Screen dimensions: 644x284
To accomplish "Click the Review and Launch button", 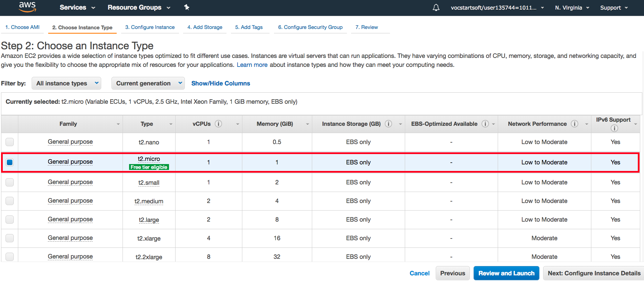I will tap(506, 273).
